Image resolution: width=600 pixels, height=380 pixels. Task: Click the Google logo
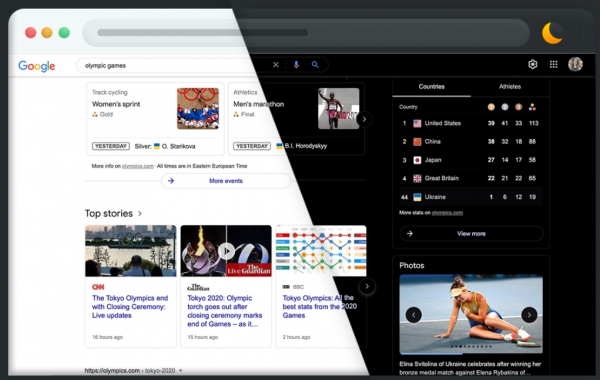pos(37,66)
